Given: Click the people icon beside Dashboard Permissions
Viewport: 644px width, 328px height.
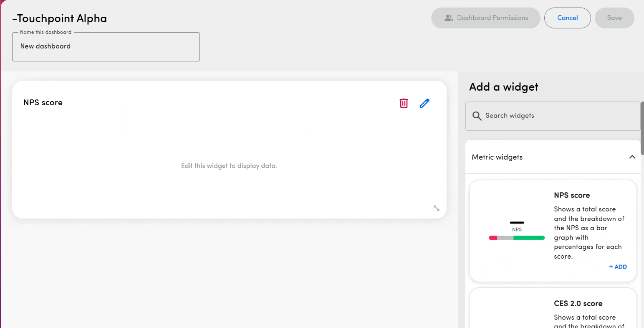Looking at the screenshot, I should click(x=449, y=18).
